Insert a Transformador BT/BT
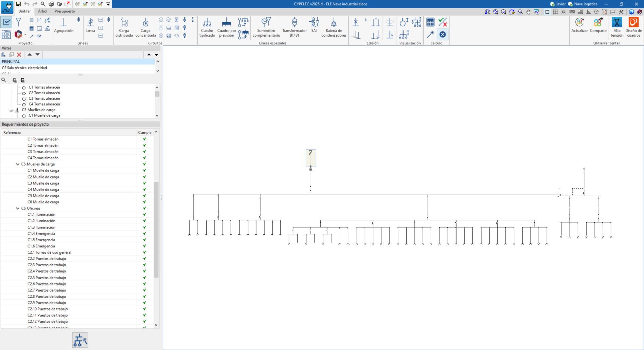The width and height of the screenshot is (644, 350). [294, 27]
